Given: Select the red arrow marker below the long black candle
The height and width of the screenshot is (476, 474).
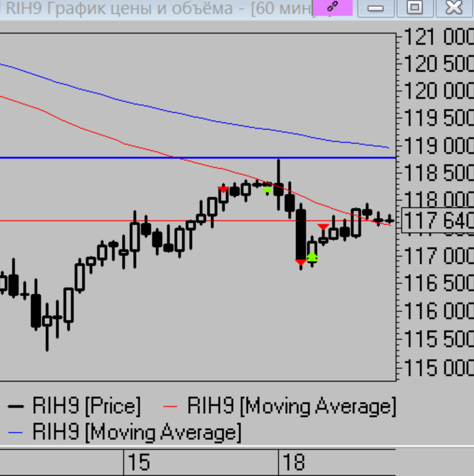Looking at the screenshot, I should 300,263.
